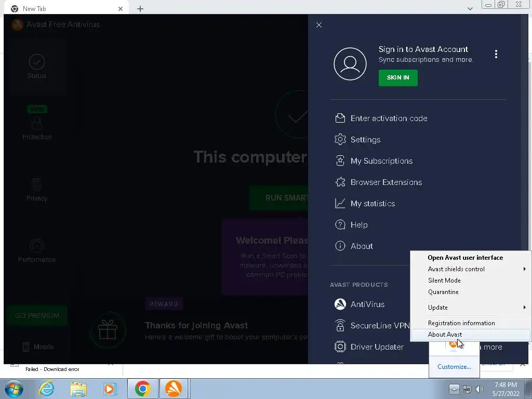Select SecureLine VPN product
Image resolution: width=532 pixels, height=399 pixels.
pos(380,326)
